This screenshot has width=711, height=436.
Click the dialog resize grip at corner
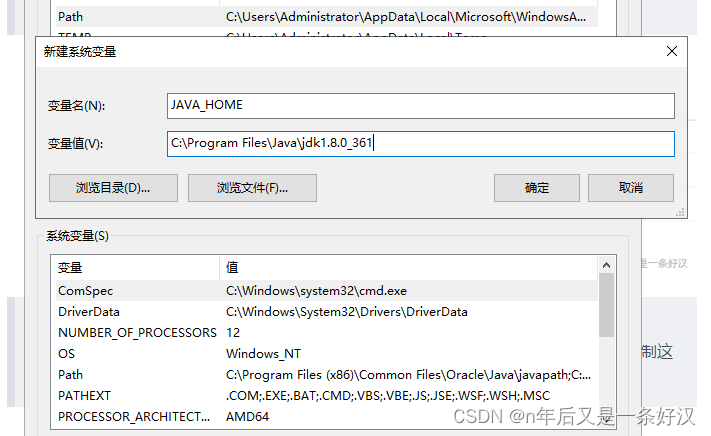680,213
